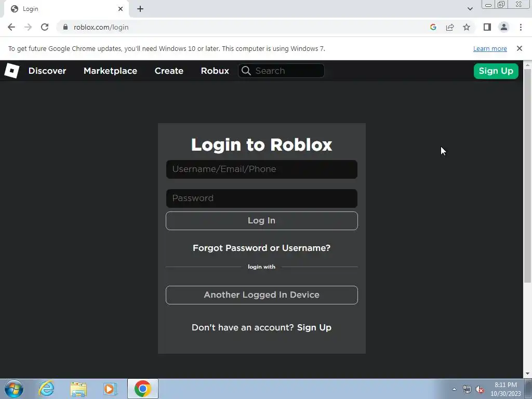Click the Google icon in the address bar

click(x=433, y=27)
